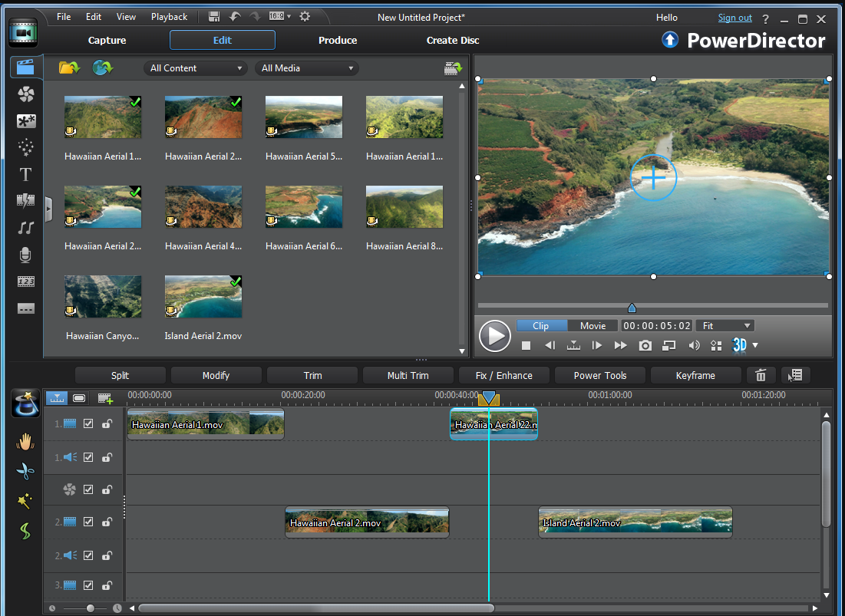Image resolution: width=845 pixels, height=616 pixels.
Task: Uncheck video track 3 enable checkbox
Action: 88,585
